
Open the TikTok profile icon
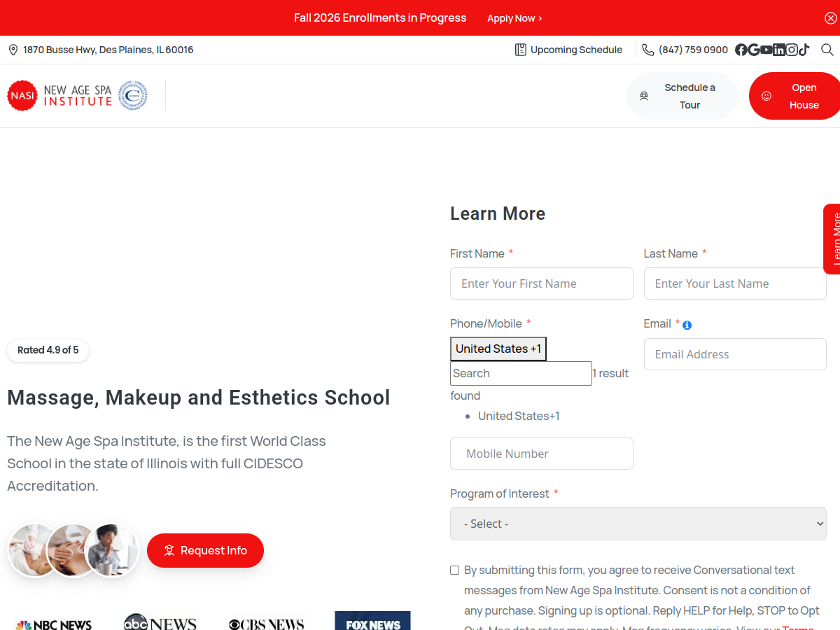pos(804,50)
